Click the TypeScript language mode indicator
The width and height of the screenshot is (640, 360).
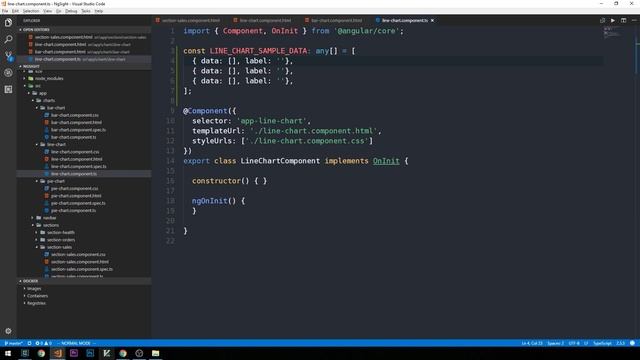click(602, 343)
